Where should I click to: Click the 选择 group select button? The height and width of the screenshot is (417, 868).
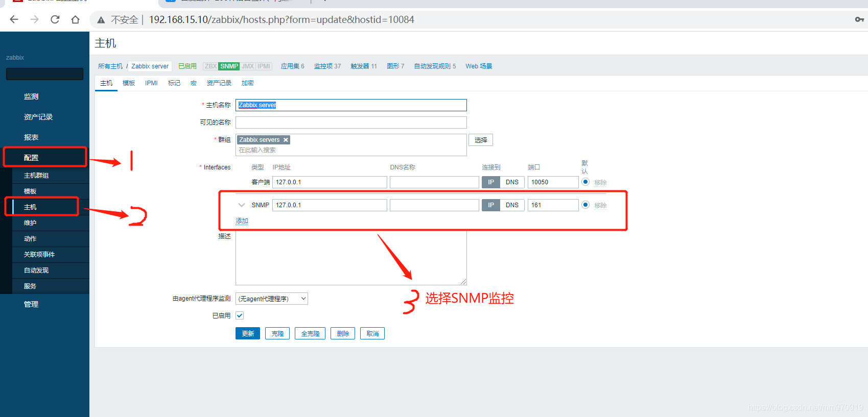point(481,140)
